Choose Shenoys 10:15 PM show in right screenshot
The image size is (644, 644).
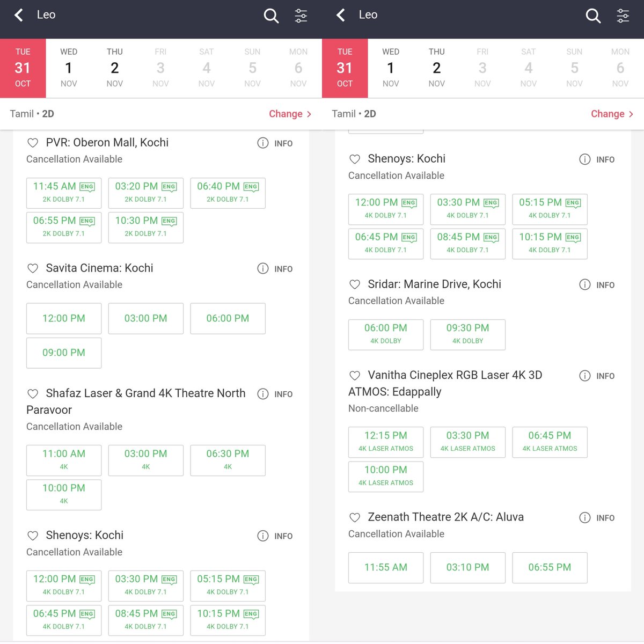pyautogui.click(x=550, y=244)
